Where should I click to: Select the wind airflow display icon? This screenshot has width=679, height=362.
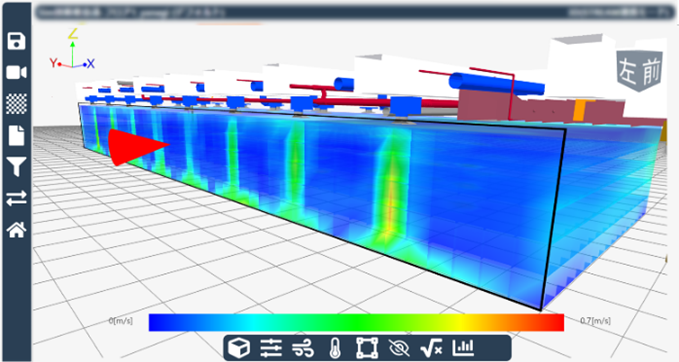302,348
